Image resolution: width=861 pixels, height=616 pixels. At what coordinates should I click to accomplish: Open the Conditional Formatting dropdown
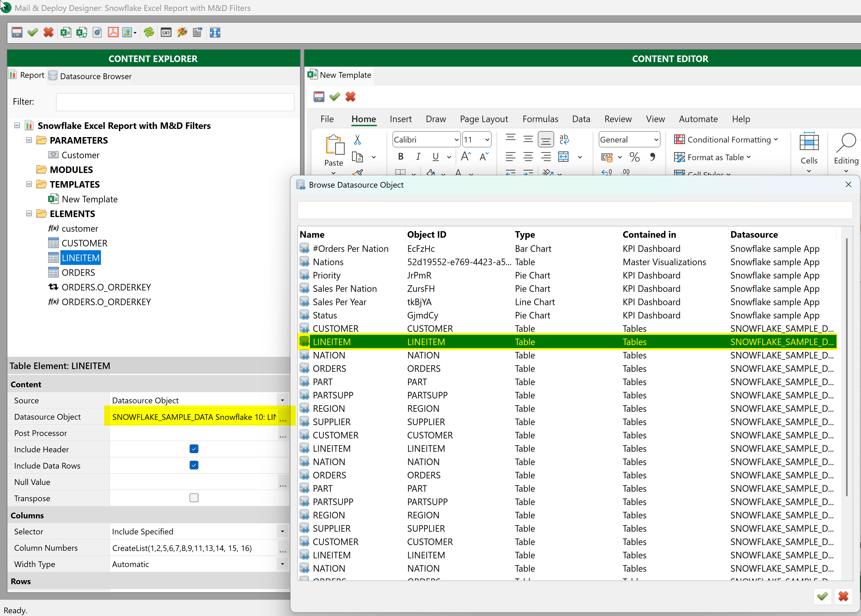tap(726, 140)
